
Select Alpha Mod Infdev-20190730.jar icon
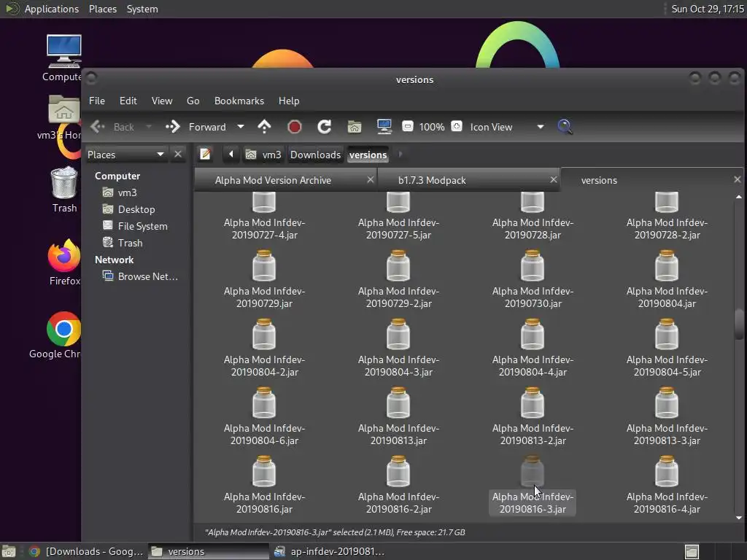(x=533, y=265)
